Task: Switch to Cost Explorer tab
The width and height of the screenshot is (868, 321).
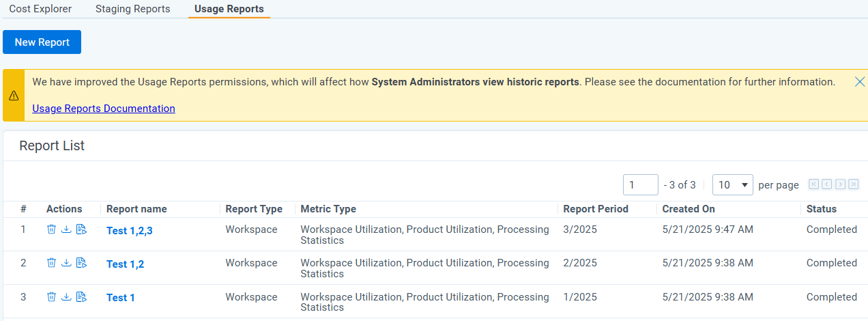Action: pyautogui.click(x=40, y=9)
